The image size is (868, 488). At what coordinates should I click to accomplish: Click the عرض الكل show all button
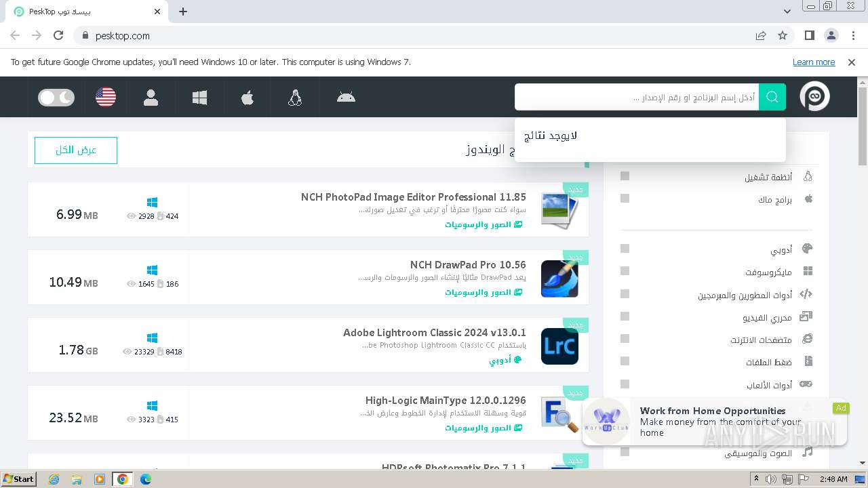point(76,150)
